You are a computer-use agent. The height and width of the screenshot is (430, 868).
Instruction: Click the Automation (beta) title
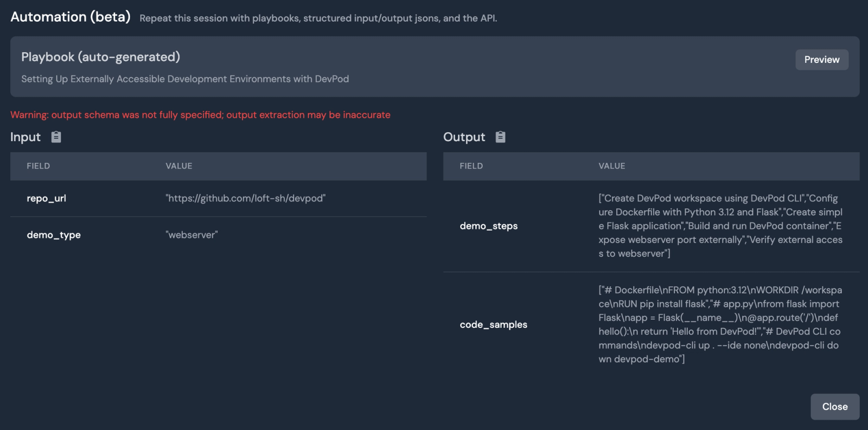click(71, 17)
